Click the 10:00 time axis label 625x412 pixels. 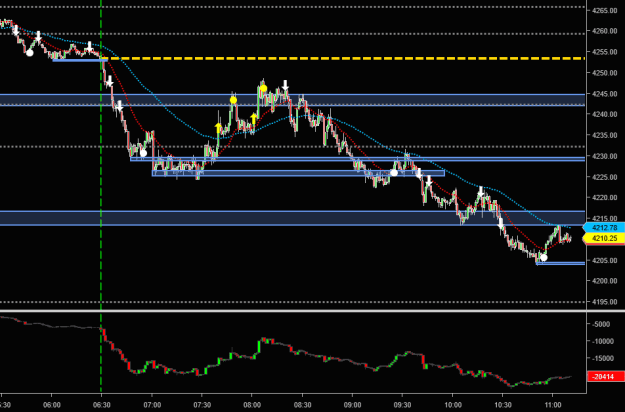(452, 405)
